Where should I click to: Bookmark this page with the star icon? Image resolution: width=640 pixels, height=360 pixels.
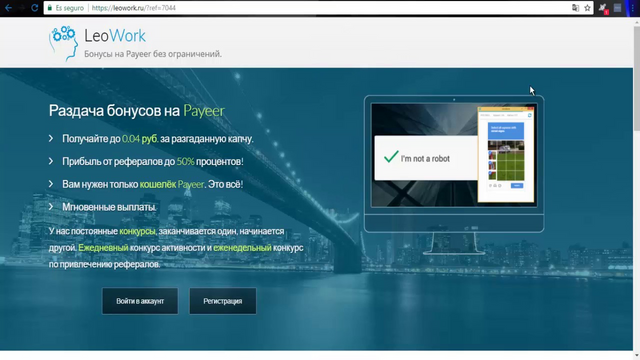[x=587, y=8]
